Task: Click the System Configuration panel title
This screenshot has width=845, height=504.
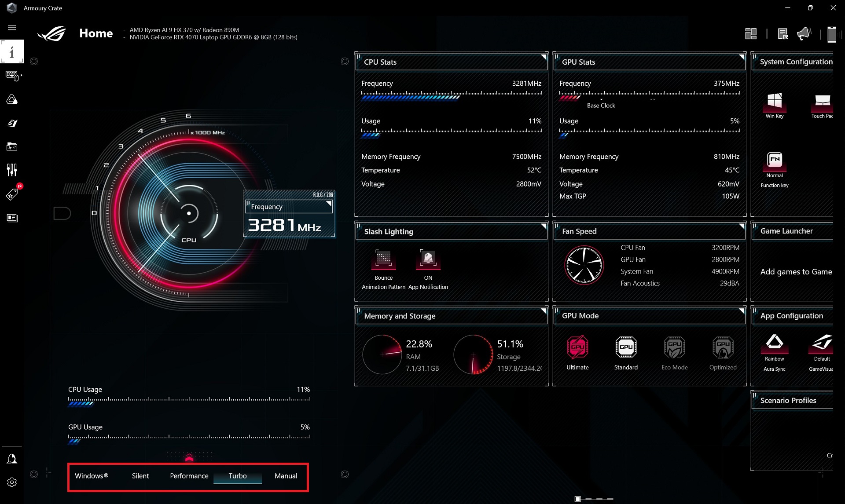Action: (796, 62)
